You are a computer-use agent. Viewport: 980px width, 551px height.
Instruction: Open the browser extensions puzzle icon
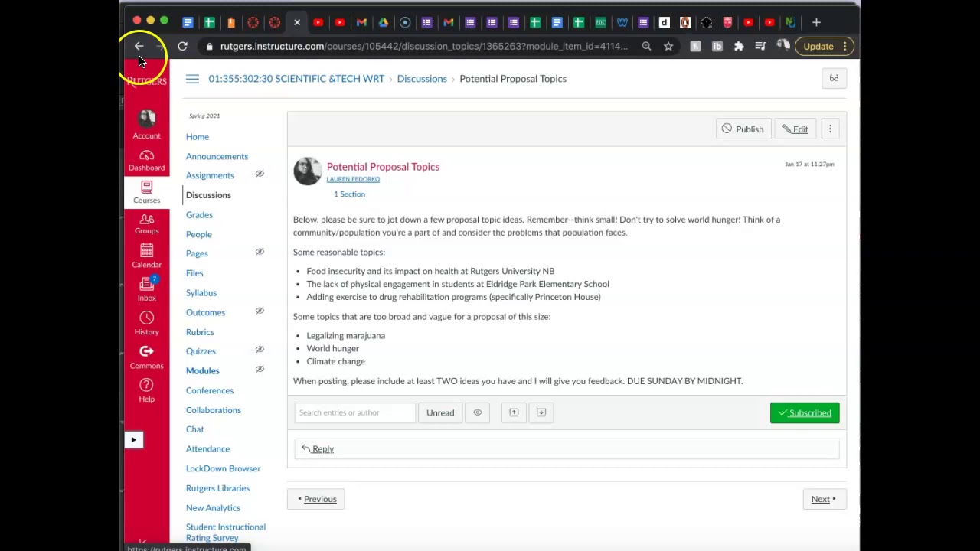point(739,46)
